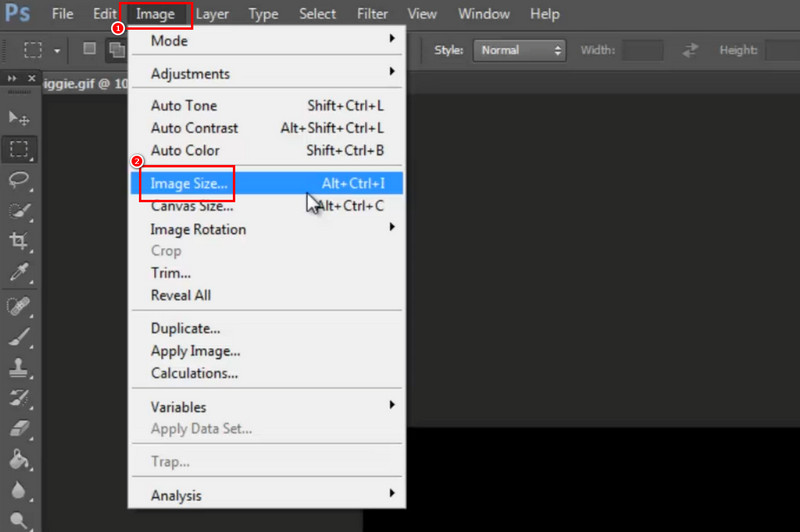This screenshot has height=532, width=800.
Task: Choose the Lasso tool
Action: 18,180
